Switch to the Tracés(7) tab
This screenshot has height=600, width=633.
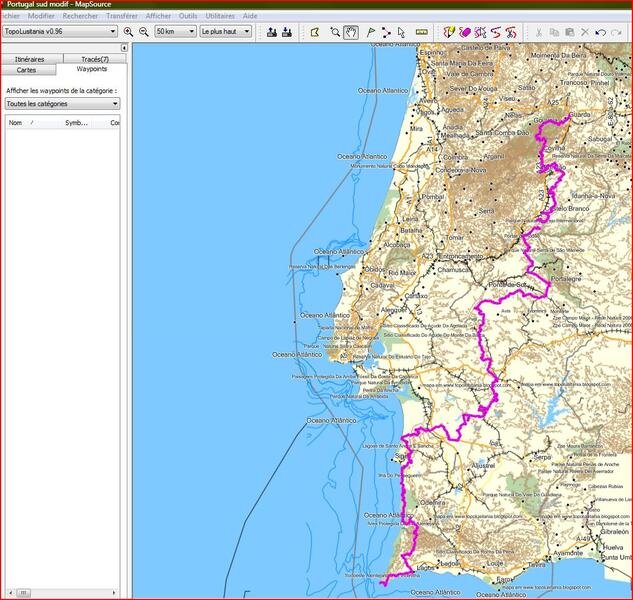pyautogui.click(x=95, y=59)
